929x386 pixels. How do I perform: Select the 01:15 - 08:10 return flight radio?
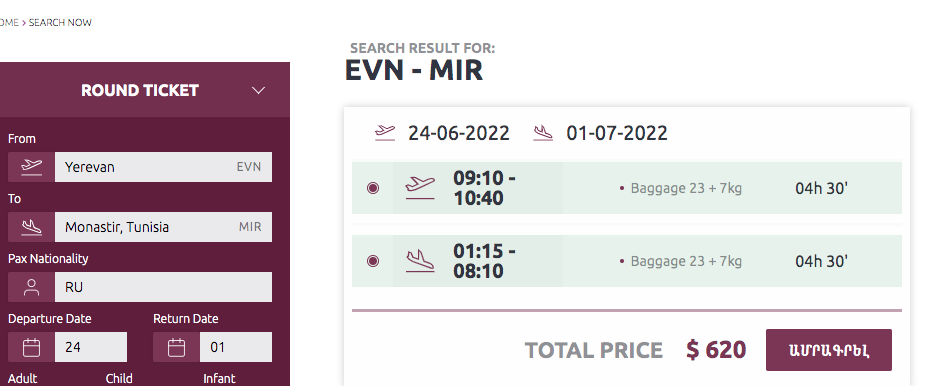[x=373, y=261]
